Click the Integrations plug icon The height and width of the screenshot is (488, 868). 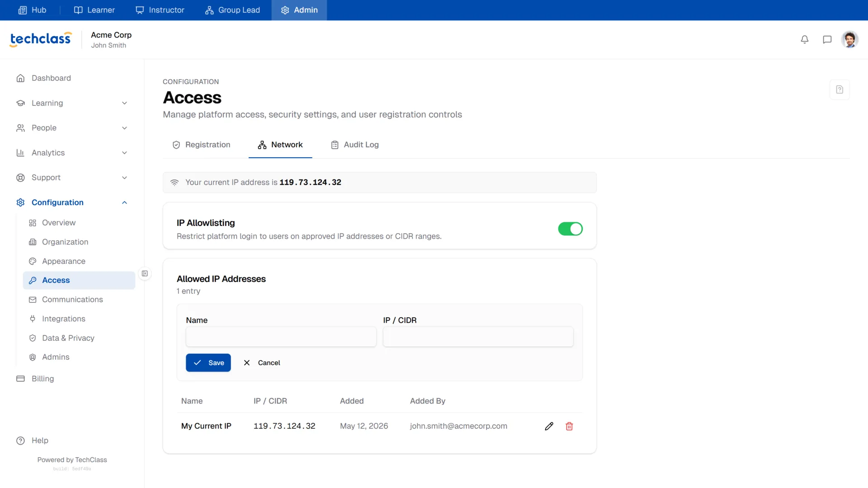33,319
